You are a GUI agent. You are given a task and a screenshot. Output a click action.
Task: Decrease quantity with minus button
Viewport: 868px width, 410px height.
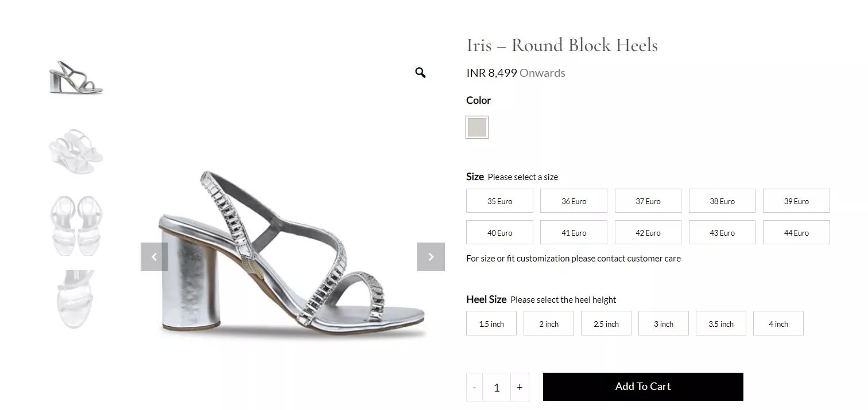point(474,387)
